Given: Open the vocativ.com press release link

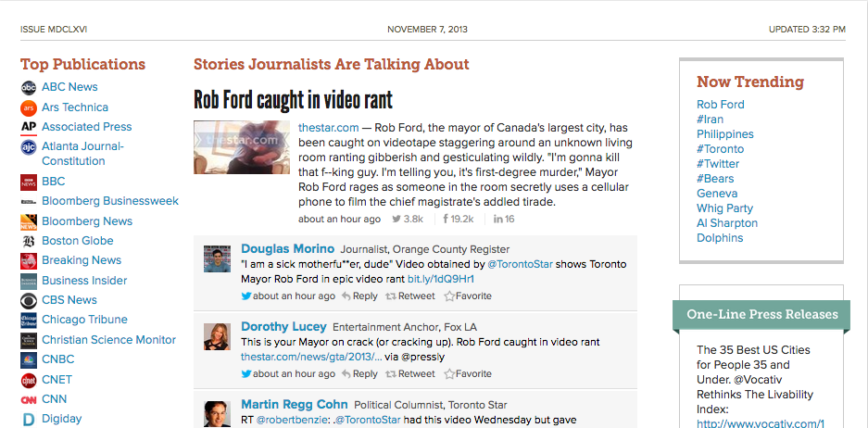Looking at the screenshot, I should (761, 424).
